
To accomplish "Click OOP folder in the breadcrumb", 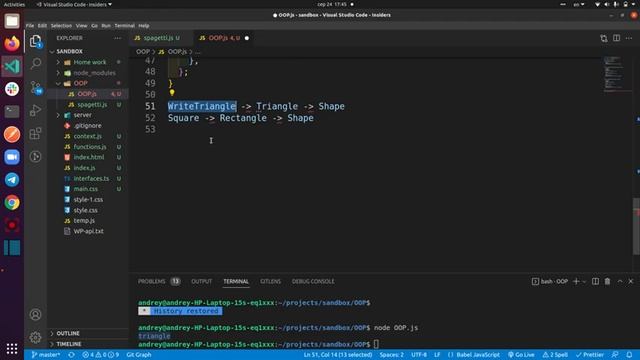I will point(142,52).
